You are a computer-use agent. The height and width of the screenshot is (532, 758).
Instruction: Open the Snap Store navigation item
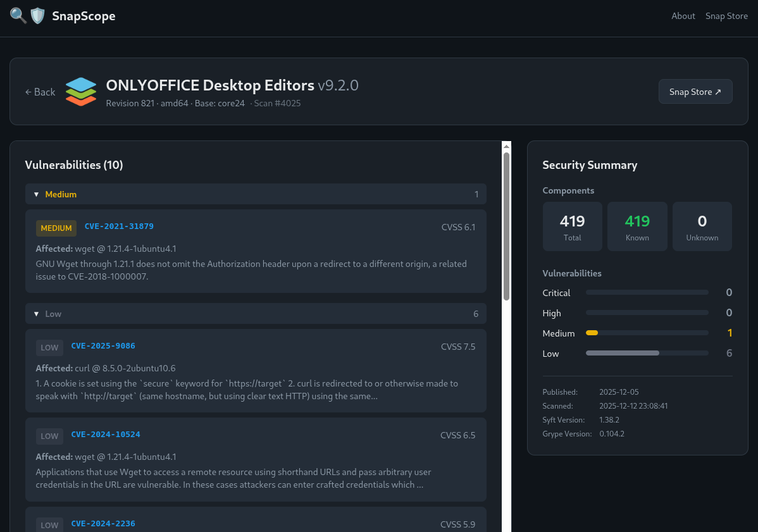[x=726, y=16]
